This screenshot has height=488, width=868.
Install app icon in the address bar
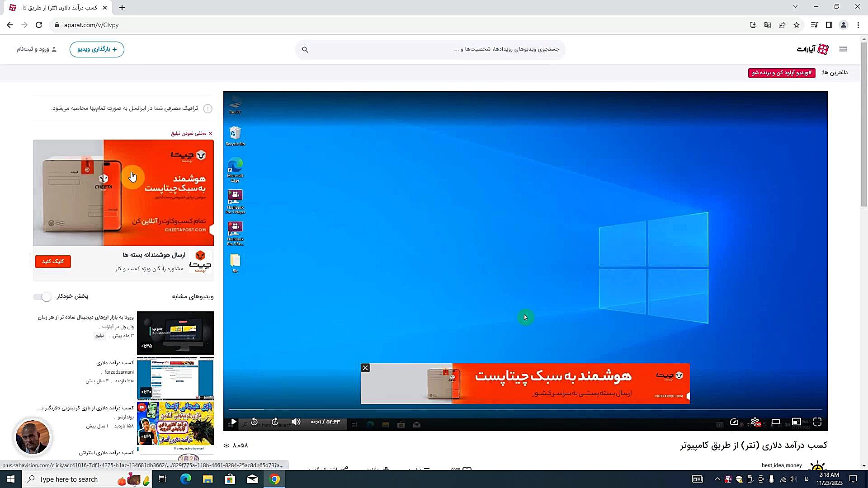753,25
